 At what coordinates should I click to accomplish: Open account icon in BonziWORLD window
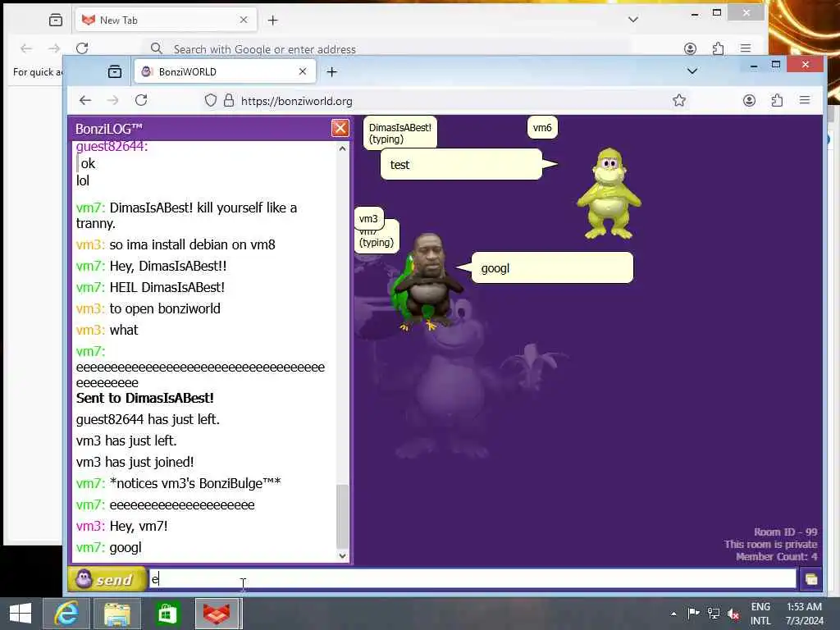749,100
